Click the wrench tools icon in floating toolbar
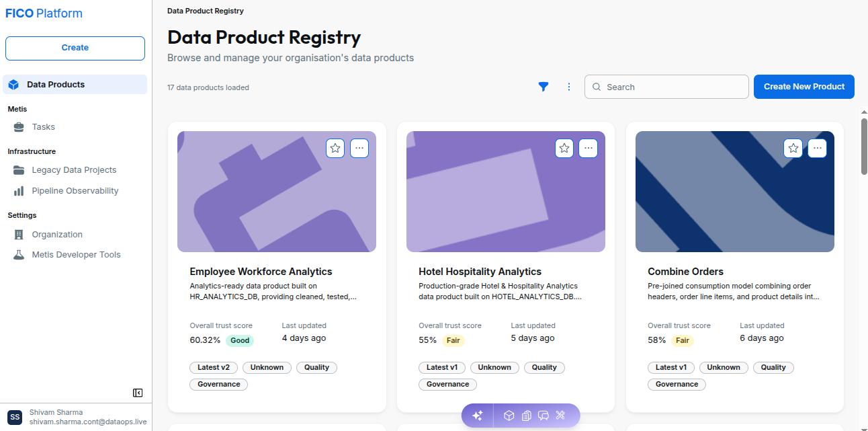The width and height of the screenshot is (868, 431). [x=561, y=416]
